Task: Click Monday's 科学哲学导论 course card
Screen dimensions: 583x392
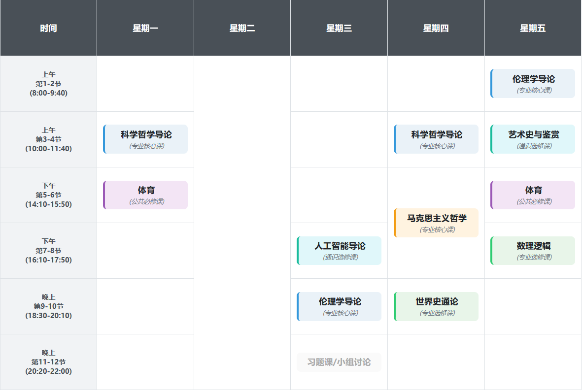Action: pyautogui.click(x=145, y=139)
